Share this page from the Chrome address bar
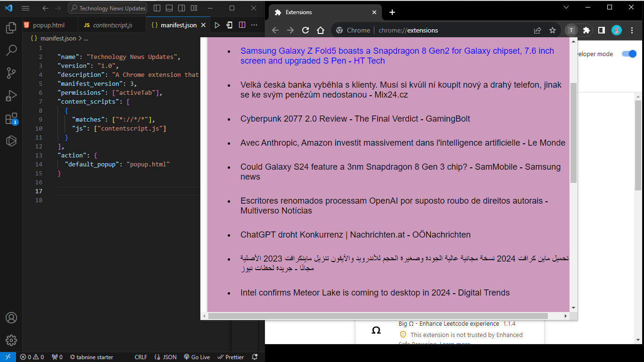644x362 pixels. [537, 30]
